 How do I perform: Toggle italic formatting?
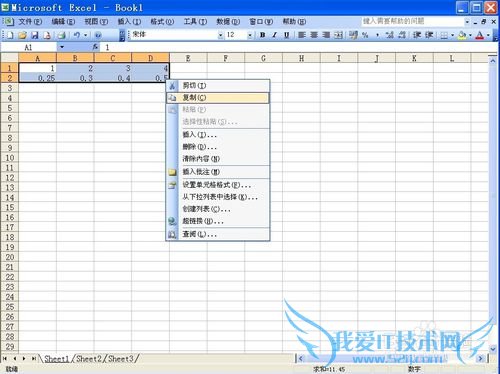coord(275,35)
